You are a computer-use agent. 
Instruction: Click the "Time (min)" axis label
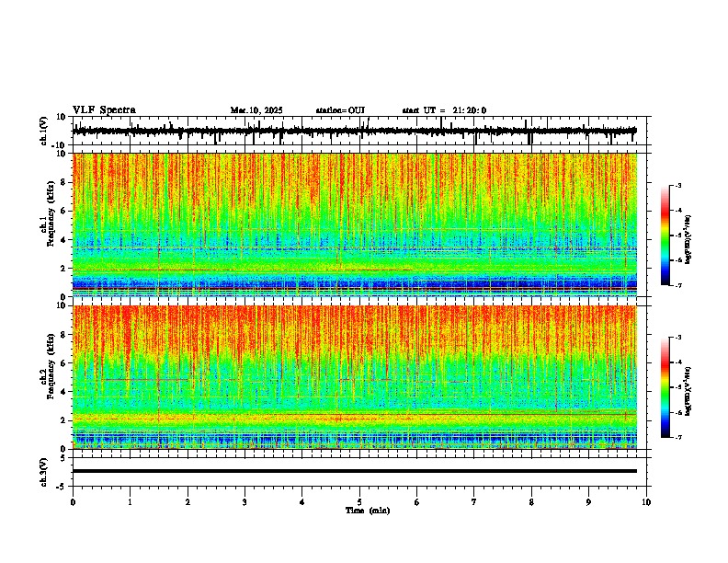click(x=368, y=511)
